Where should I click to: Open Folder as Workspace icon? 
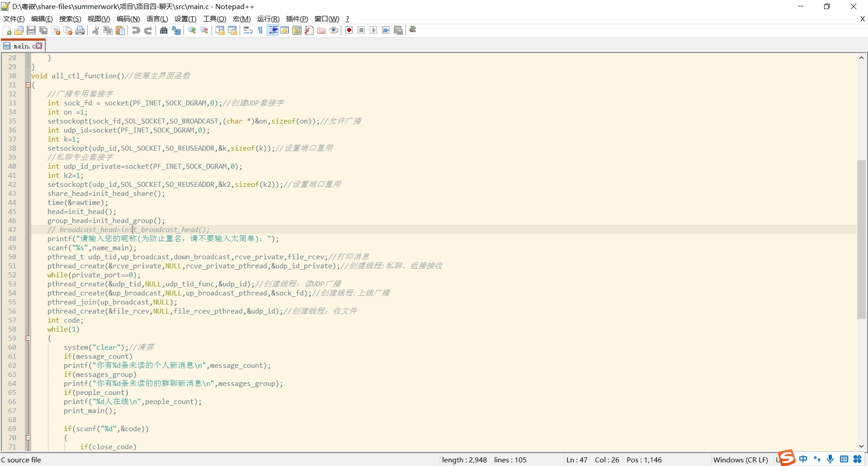coord(321,30)
